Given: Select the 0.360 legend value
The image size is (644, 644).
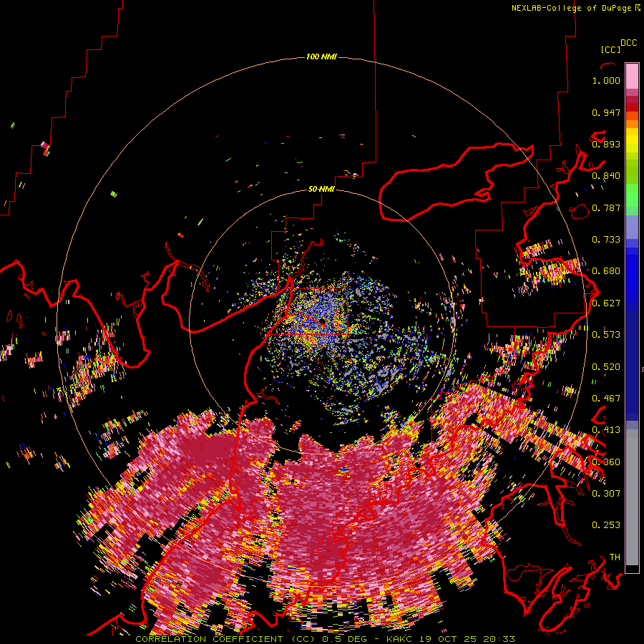Looking at the screenshot, I should pyautogui.click(x=606, y=462).
